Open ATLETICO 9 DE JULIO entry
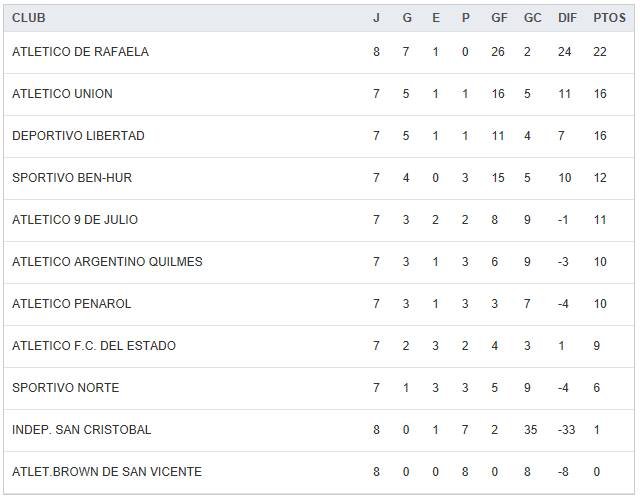The height and width of the screenshot is (499, 640). (75, 220)
